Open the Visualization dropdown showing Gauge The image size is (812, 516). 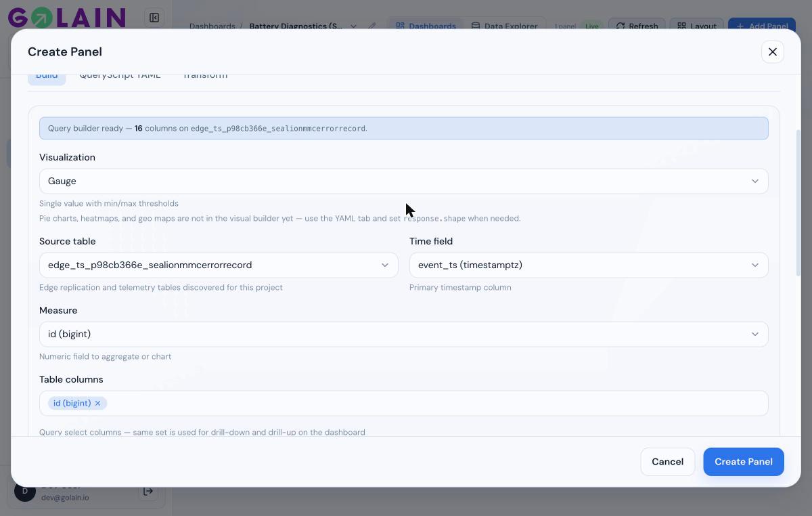403,181
